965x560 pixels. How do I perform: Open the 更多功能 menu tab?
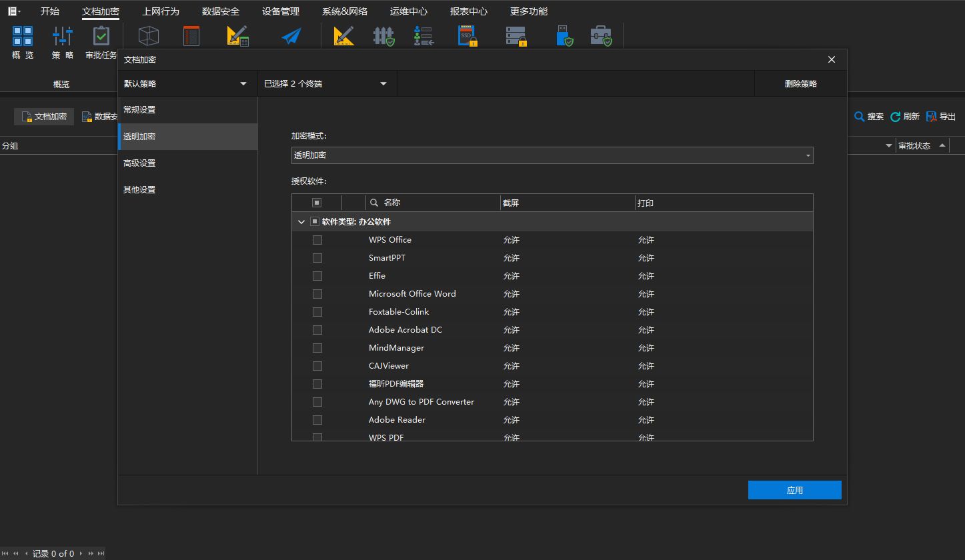[529, 11]
